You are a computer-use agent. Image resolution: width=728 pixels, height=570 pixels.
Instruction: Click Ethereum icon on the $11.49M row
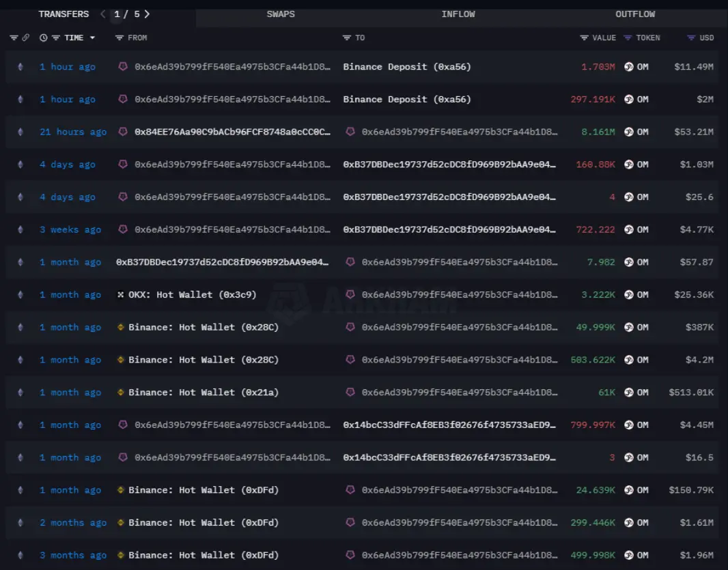pos(20,67)
